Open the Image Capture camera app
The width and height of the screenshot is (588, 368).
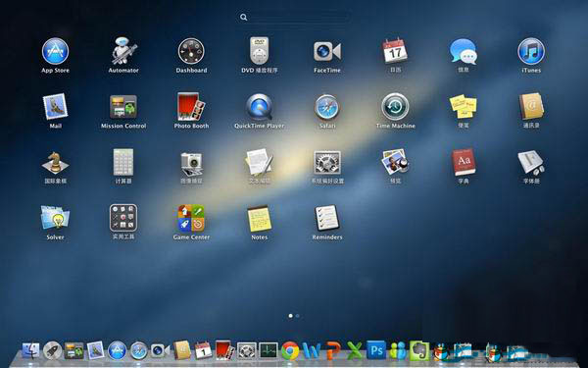[191, 164]
